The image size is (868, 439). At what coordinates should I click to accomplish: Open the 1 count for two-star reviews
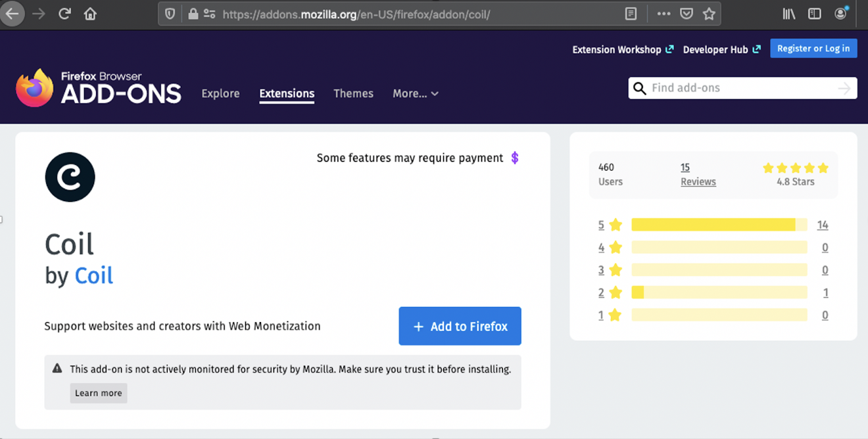(x=826, y=293)
